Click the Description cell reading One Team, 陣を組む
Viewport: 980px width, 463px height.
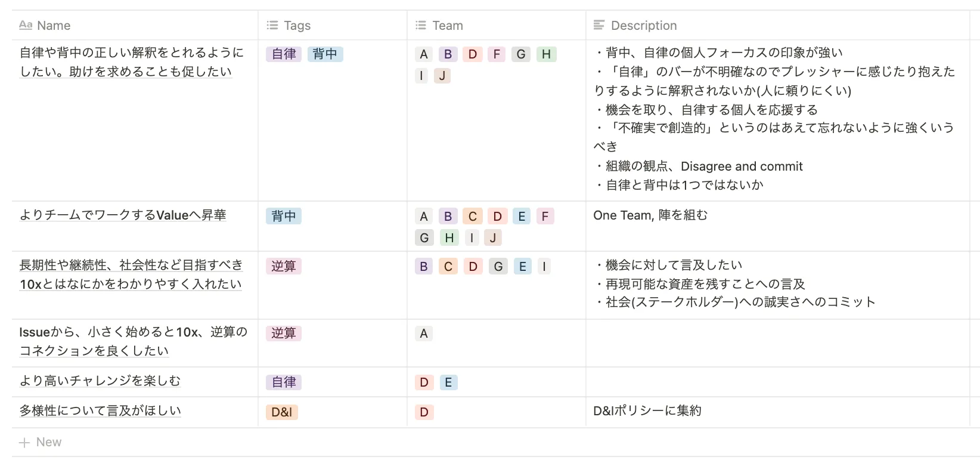coord(650,215)
